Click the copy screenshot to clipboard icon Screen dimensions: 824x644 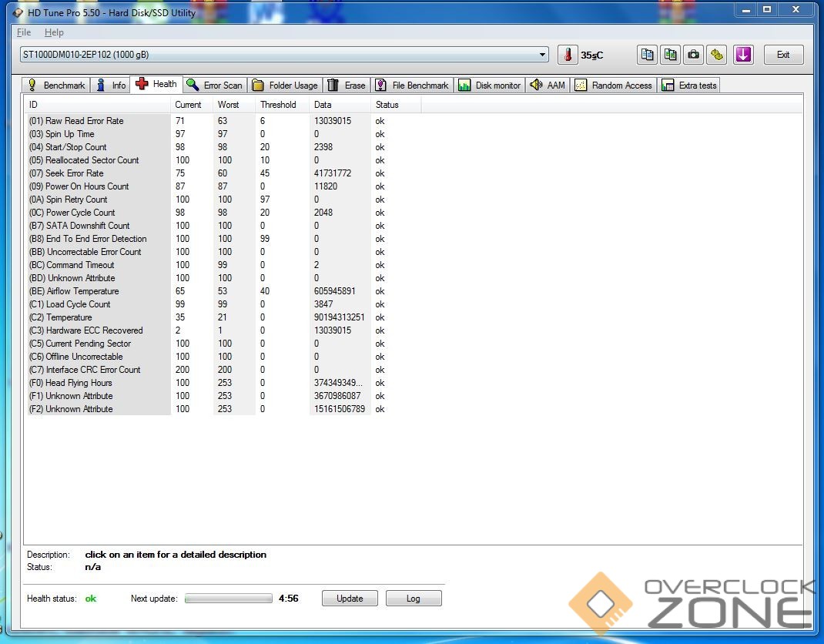click(x=671, y=55)
